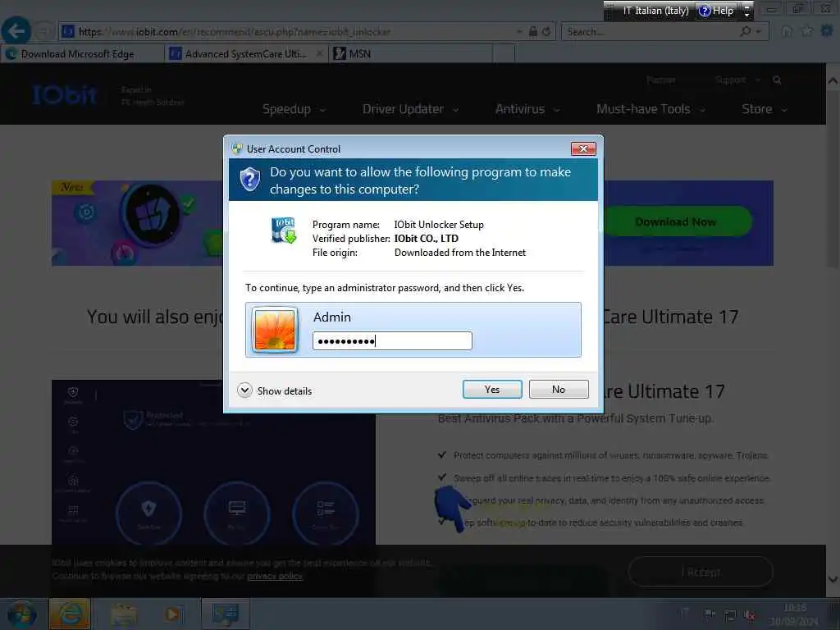
Task: Open the search provider dropdown arrow
Action: pyautogui.click(x=759, y=32)
